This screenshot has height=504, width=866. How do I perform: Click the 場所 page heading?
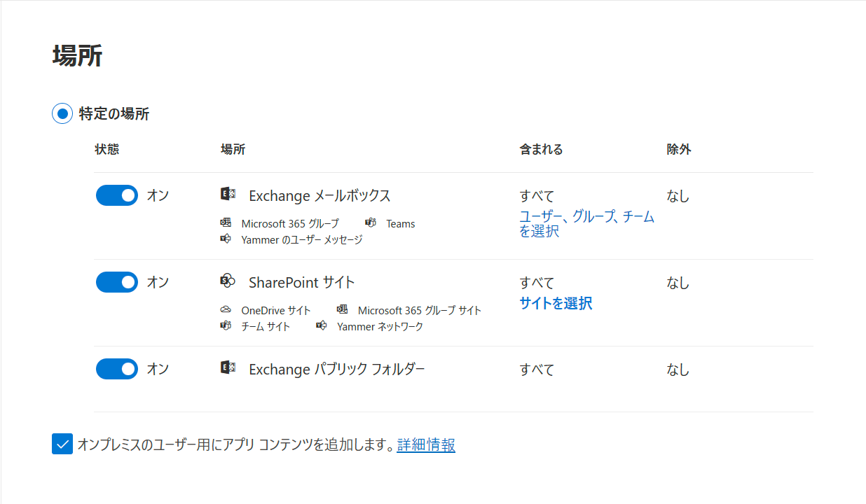pos(77,55)
